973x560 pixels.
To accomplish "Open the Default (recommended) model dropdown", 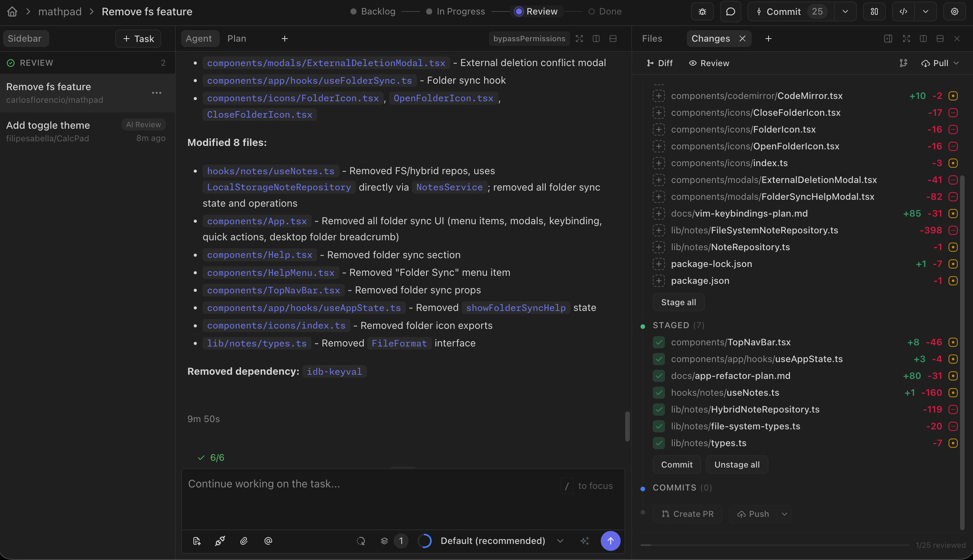I will tap(493, 541).
